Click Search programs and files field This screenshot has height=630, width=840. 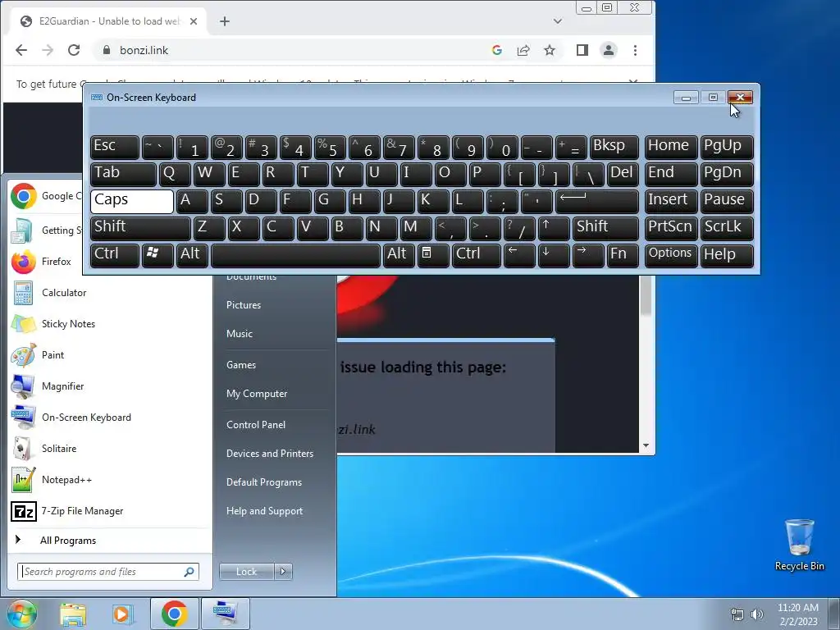pos(108,572)
